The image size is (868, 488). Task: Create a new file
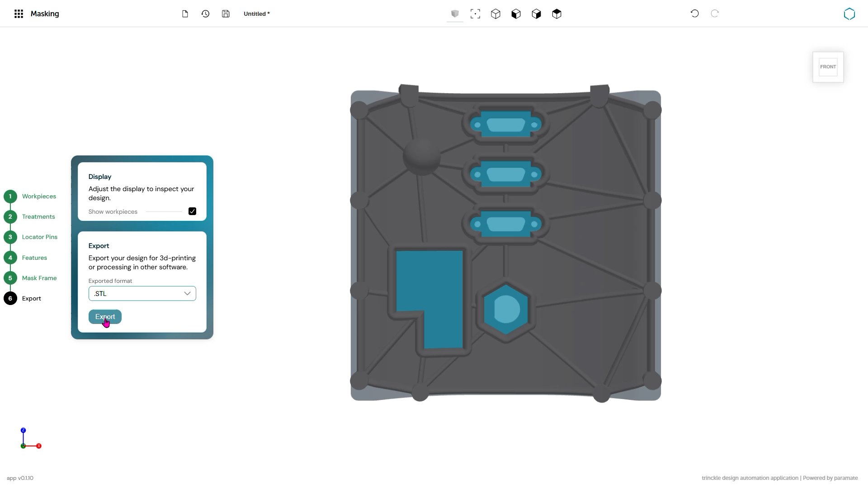[x=185, y=14]
